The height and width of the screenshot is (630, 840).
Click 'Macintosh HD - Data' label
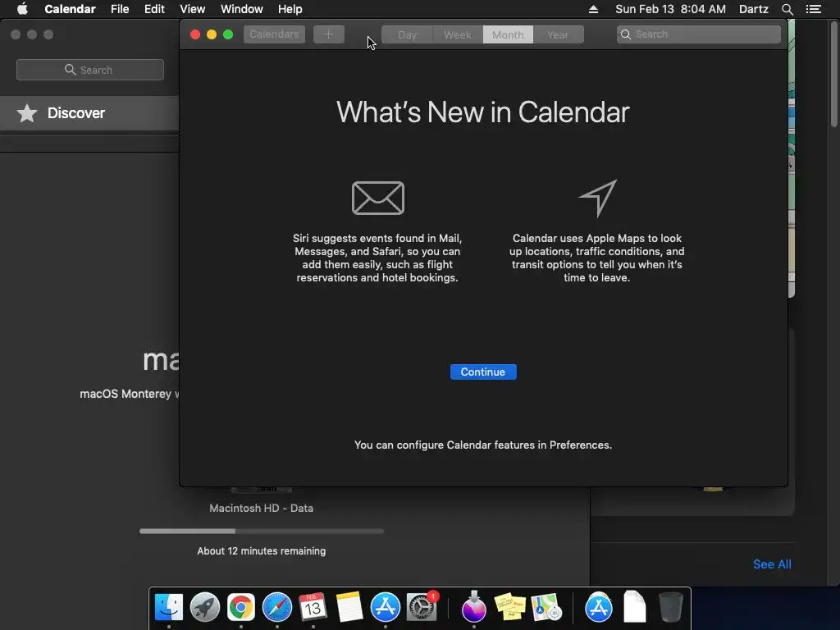(262, 508)
